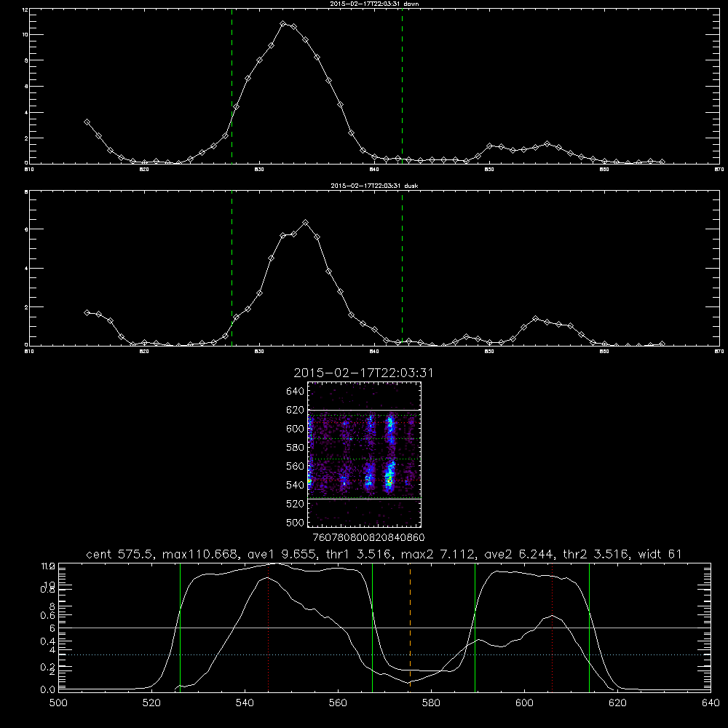
Task: Click bottom plot x-axis label 520
Action: coord(151,703)
